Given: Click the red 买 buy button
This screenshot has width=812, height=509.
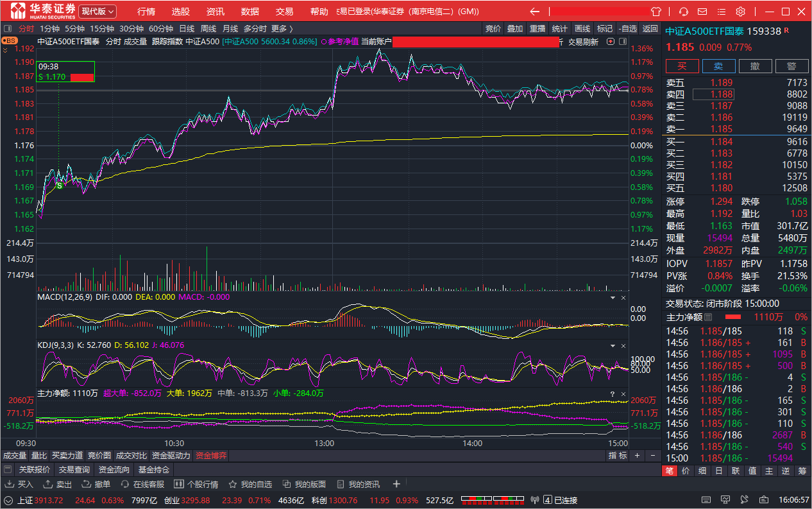Looking at the screenshot, I should (x=682, y=66).
